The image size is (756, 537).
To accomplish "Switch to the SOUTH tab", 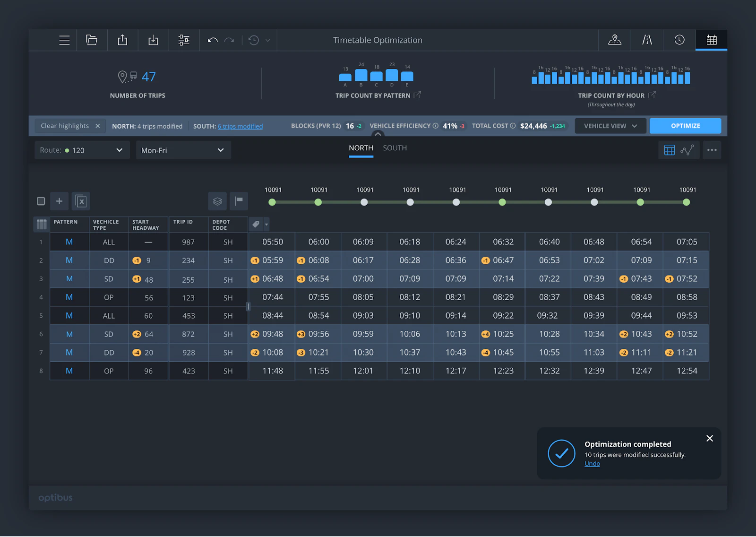I will (395, 148).
